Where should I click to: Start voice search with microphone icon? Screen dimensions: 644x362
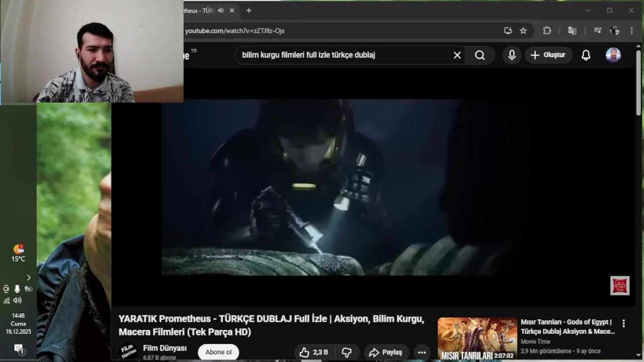pos(512,55)
